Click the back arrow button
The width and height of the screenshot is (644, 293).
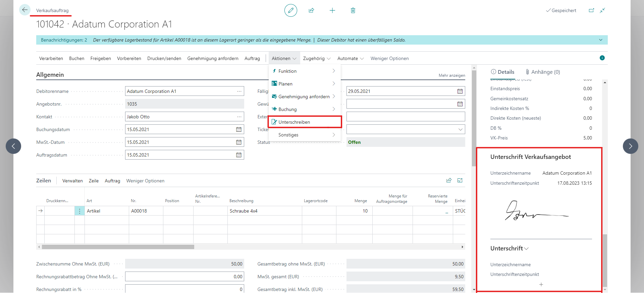pyautogui.click(x=24, y=10)
